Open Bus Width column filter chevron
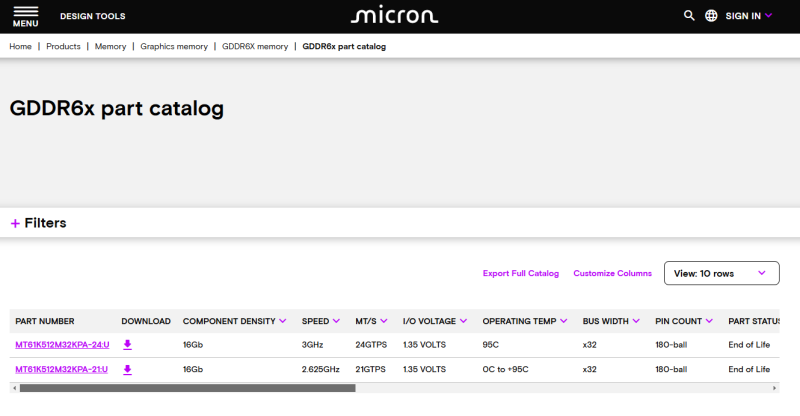Image resolution: width=800 pixels, height=416 pixels. 636,321
